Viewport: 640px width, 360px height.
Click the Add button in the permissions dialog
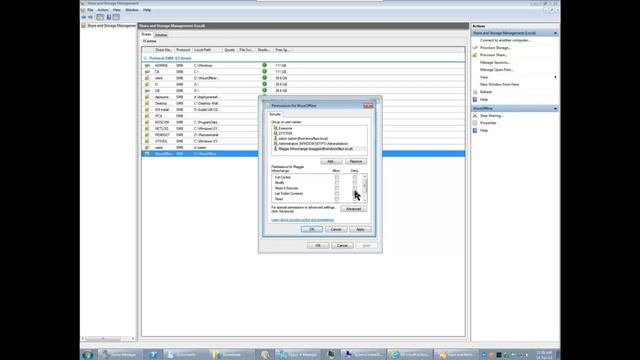331,162
